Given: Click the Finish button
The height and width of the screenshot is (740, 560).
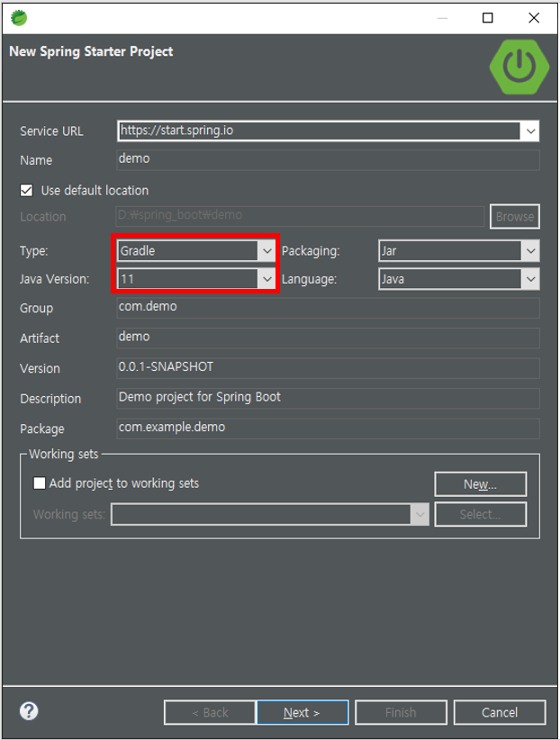Looking at the screenshot, I should 401,712.
